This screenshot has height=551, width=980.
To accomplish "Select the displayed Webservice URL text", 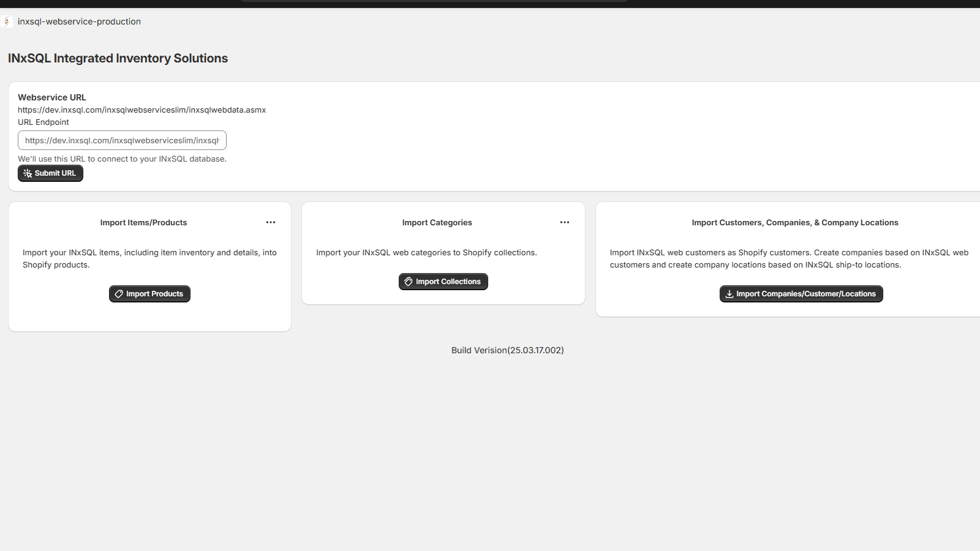I will 142,110.
